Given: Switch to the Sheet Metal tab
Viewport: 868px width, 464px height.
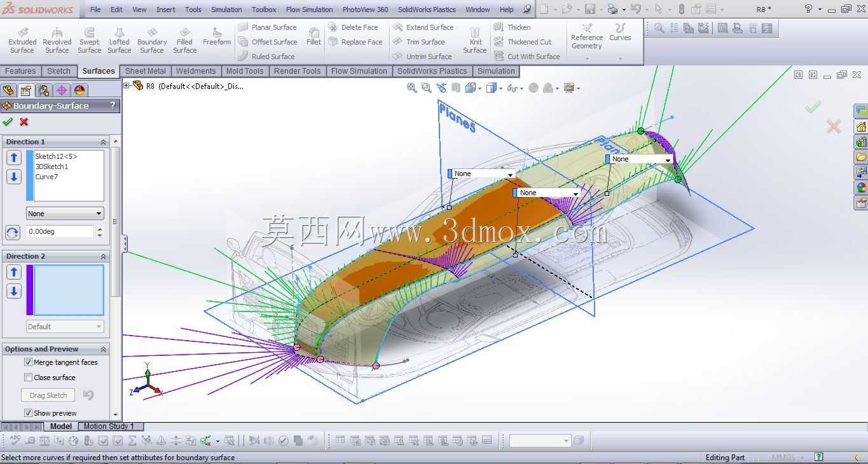Looking at the screenshot, I should pyautogui.click(x=145, y=71).
